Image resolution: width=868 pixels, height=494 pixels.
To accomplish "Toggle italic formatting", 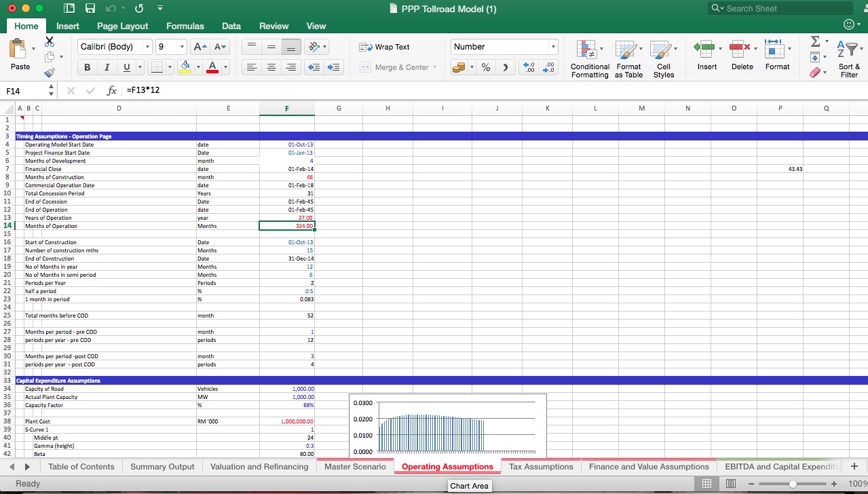I will coord(107,67).
